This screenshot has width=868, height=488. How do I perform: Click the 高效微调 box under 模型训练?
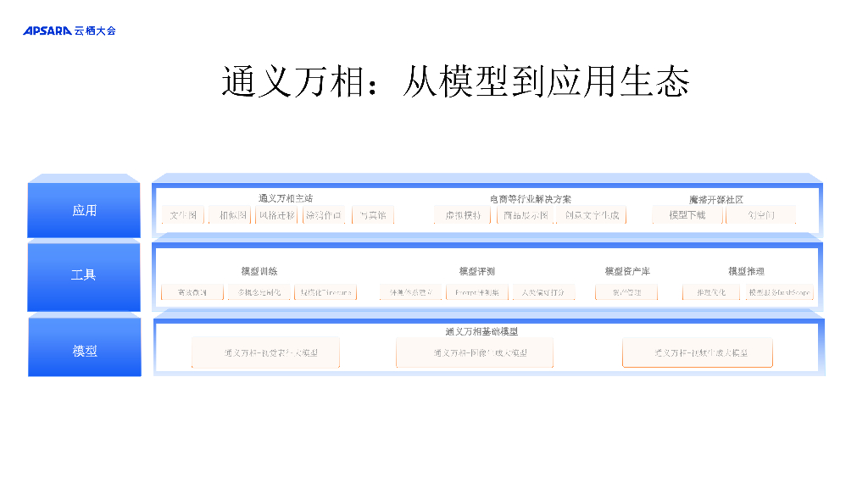tap(192, 292)
